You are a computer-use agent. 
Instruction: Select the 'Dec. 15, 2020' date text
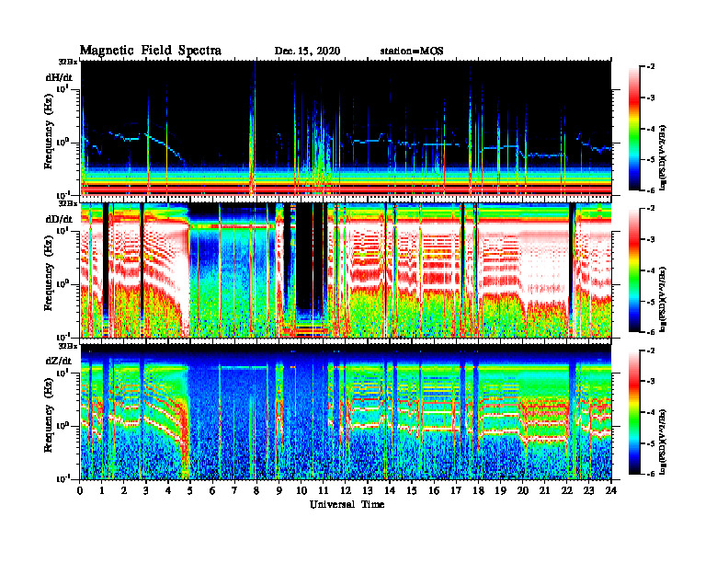click(x=307, y=52)
